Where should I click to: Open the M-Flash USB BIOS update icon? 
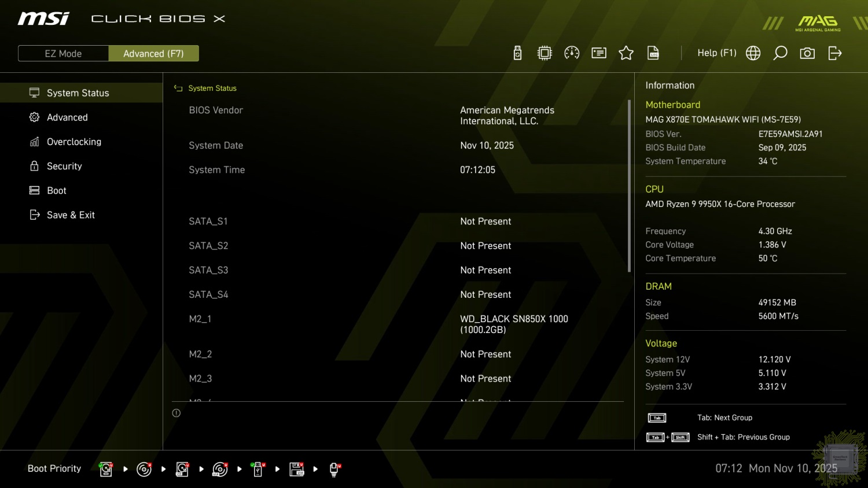point(517,53)
